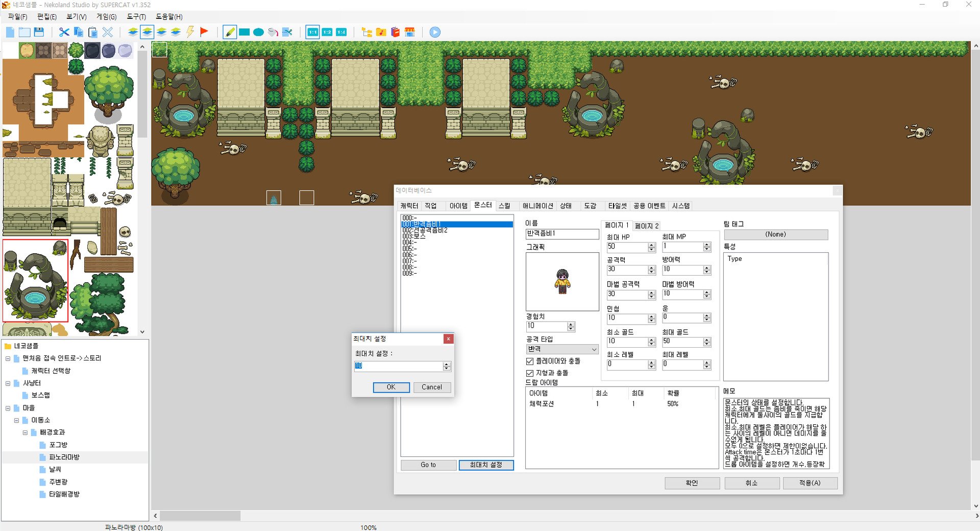The width and height of the screenshot is (980, 531).
Task: Open the music folder resource manager
Action: pos(381,32)
